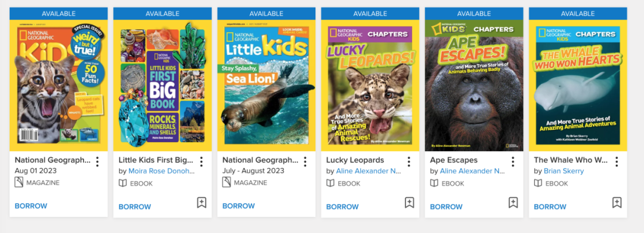644x233 pixels.
Task: Open author link Moira Rose Donohue
Action: pos(161,171)
